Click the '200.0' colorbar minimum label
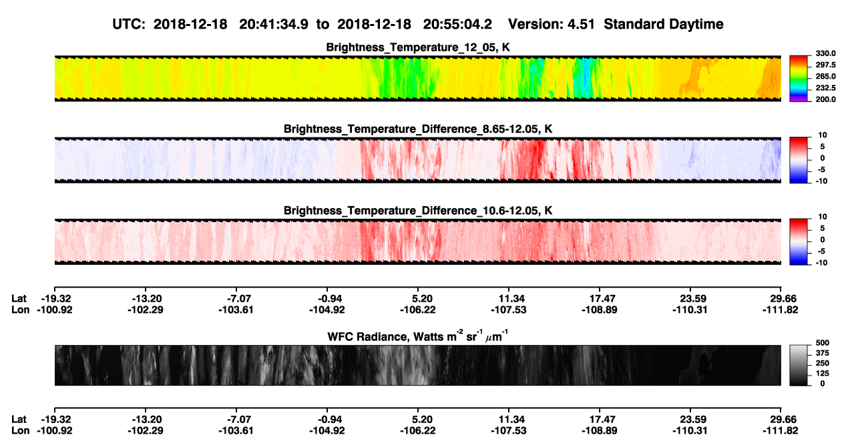This screenshot has width=868, height=445. (x=825, y=99)
